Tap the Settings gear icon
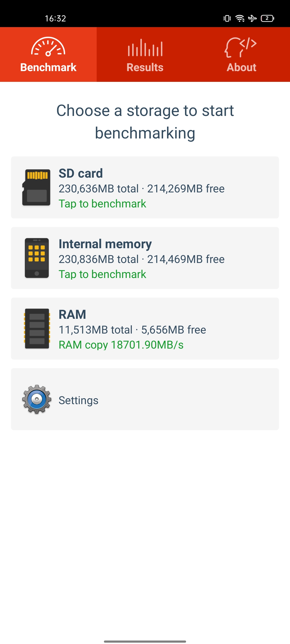The width and height of the screenshot is (290, 644). point(37,399)
